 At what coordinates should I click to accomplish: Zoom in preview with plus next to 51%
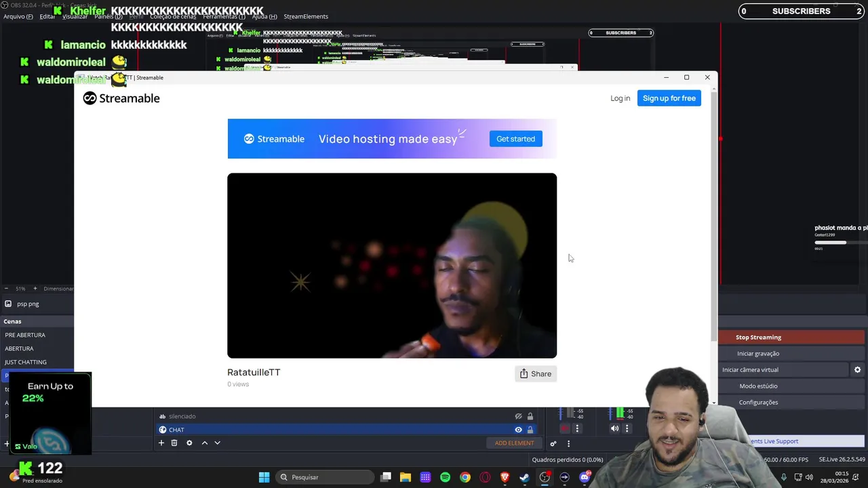[x=35, y=289]
